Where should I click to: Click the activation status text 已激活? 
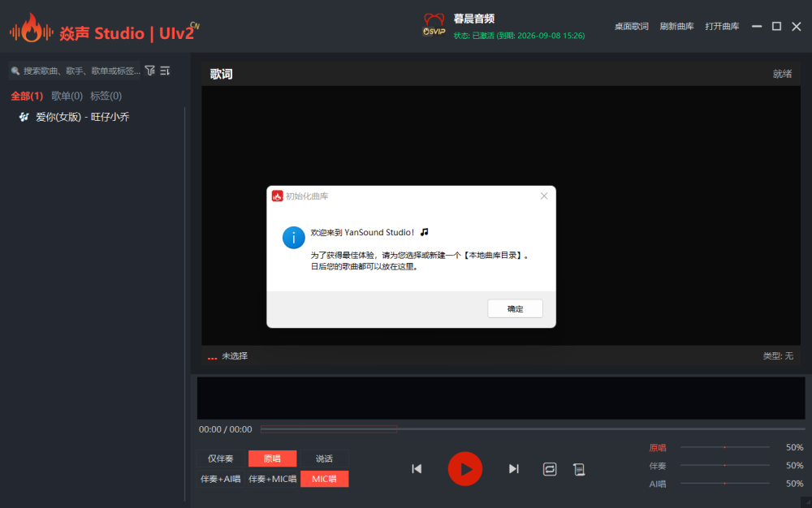(519, 36)
